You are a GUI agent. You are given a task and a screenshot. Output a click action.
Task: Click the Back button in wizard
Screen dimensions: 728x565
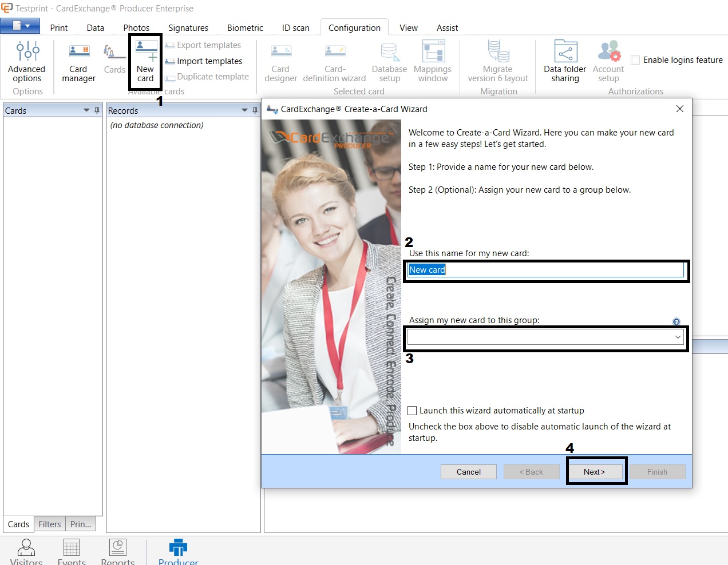(531, 472)
